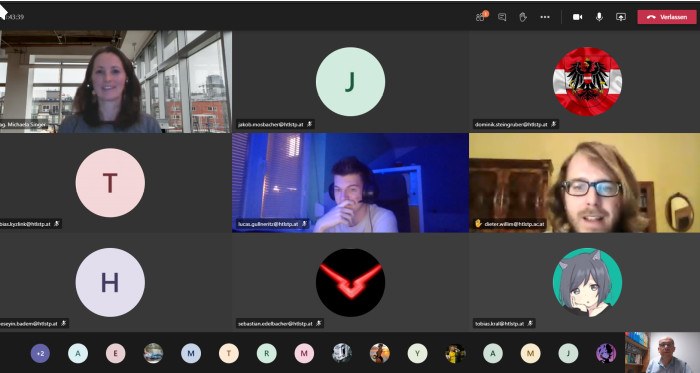Open self-view video thumbnail in corner
700x373 pixels.
pos(662,352)
